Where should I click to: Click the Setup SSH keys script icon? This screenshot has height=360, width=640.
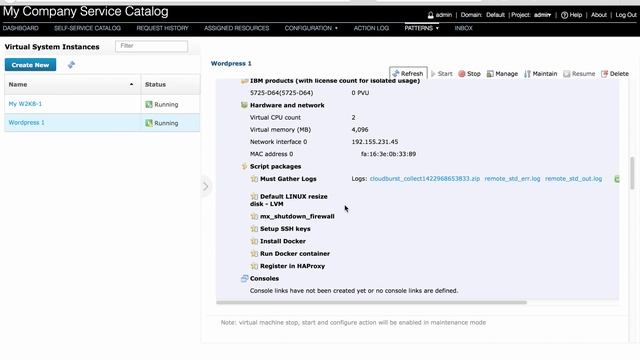pos(254,229)
